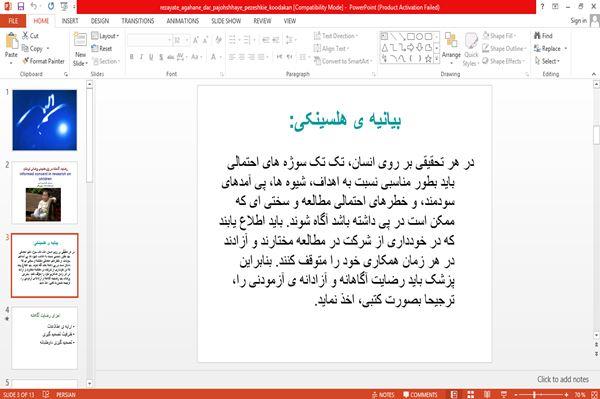
Task: Open the Section dropdown
Action: click(106, 61)
